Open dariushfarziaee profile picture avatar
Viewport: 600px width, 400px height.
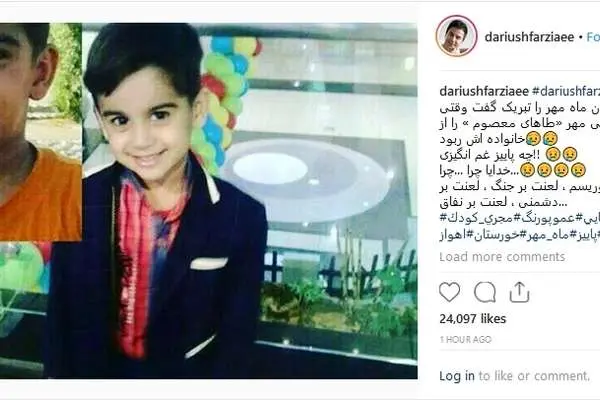click(x=456, y=36)
